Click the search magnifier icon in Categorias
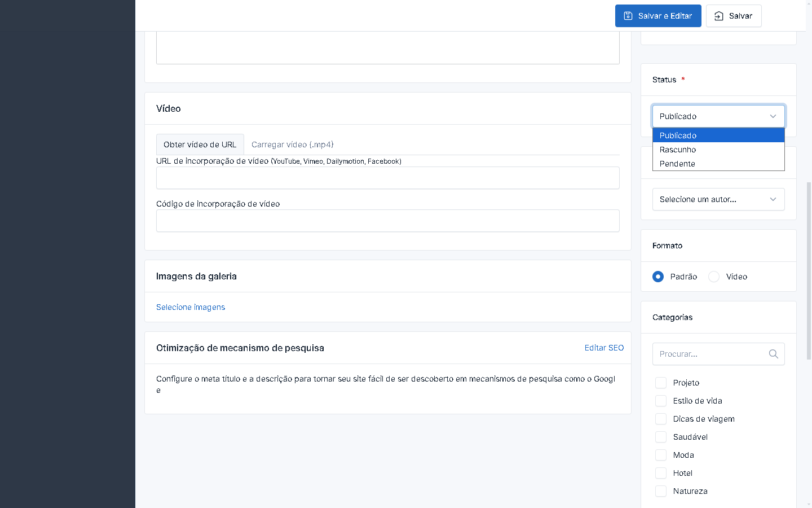The width and height of the screenshot is (812, 508). (x=773, y=354)
